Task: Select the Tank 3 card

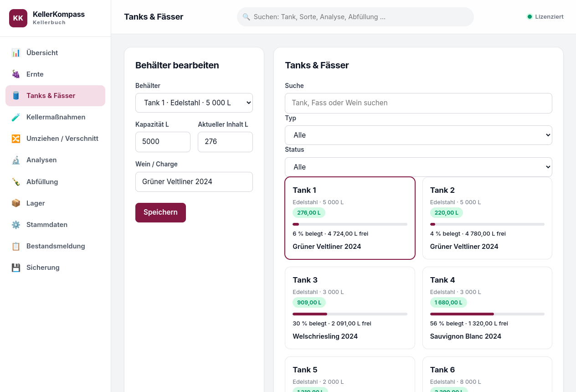Action: click(x=350, y=308)
